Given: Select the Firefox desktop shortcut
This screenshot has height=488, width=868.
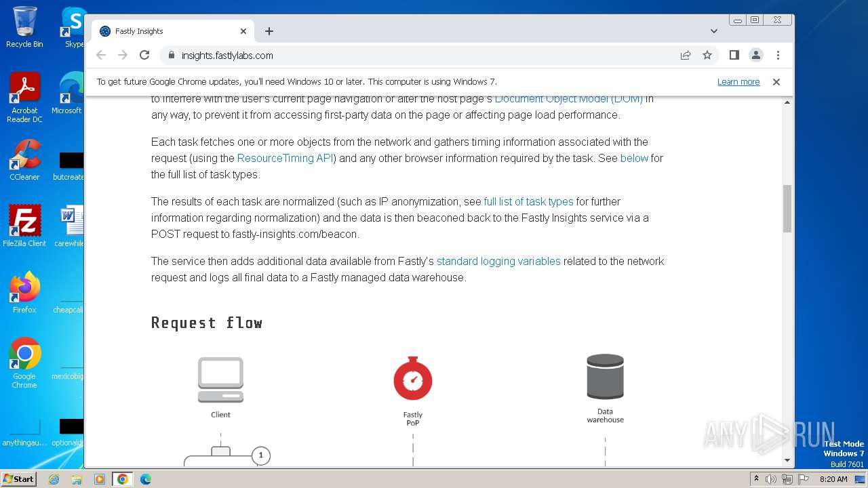Looking at the screenshot, I should point(24,293).
